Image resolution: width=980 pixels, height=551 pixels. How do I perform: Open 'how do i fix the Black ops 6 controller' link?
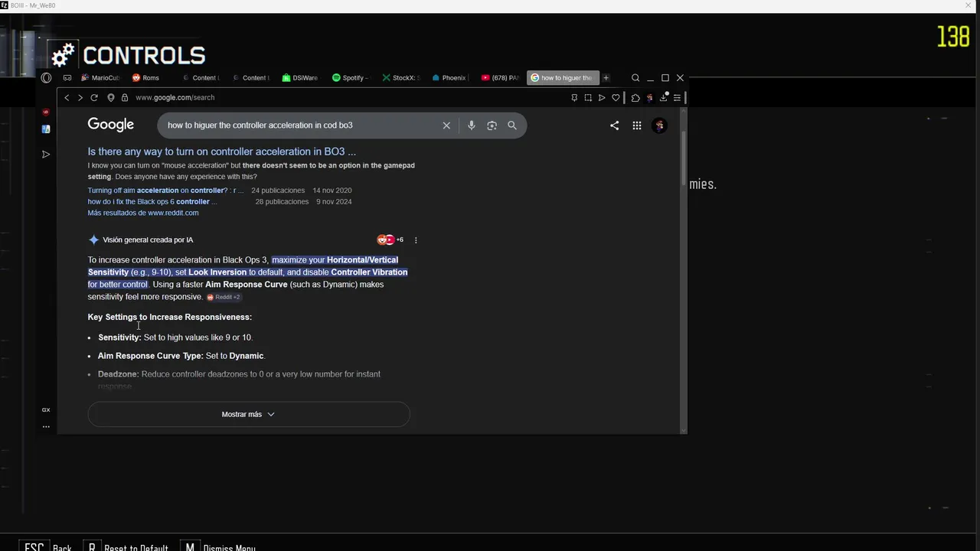point(152,202)
